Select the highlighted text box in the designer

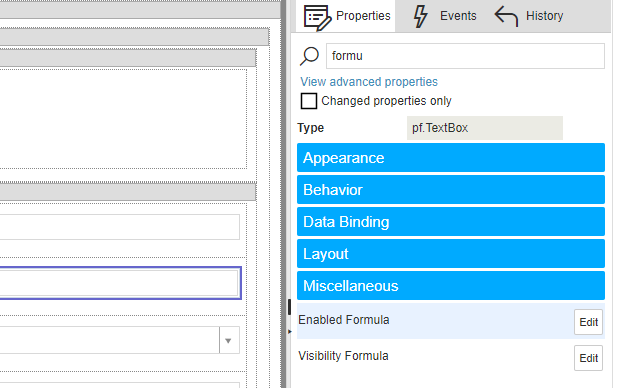coord(120,283)
